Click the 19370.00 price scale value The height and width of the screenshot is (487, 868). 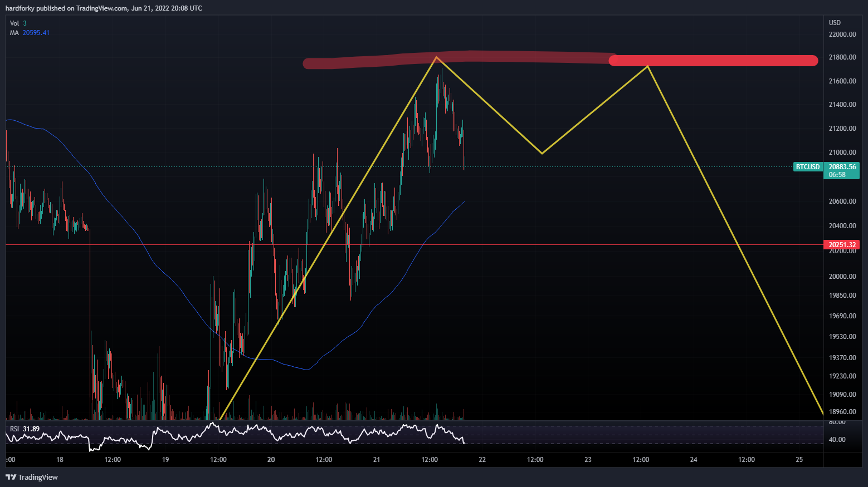point(842,358)
